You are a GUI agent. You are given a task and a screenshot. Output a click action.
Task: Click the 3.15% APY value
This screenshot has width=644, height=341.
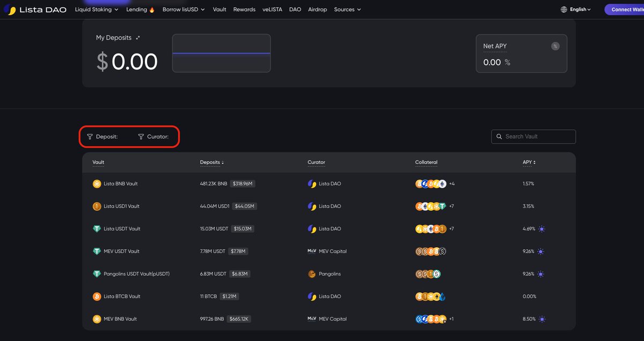pos(529,206)
